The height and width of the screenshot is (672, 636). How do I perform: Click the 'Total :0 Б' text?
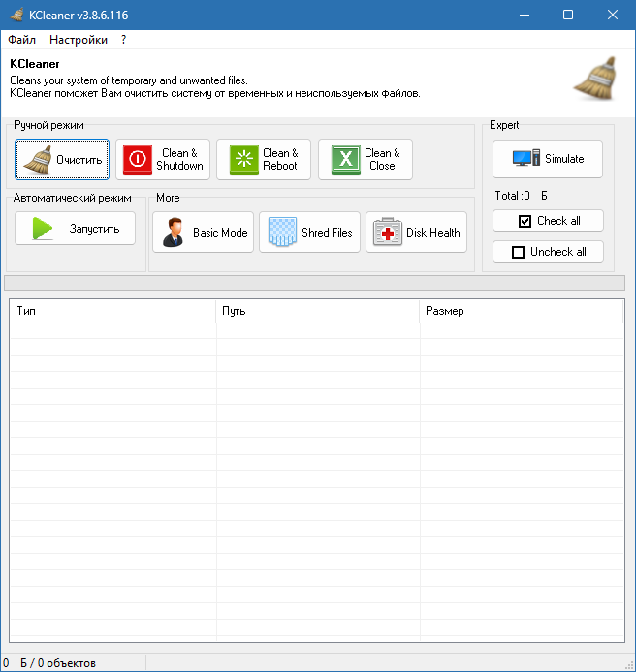[521, 196]
